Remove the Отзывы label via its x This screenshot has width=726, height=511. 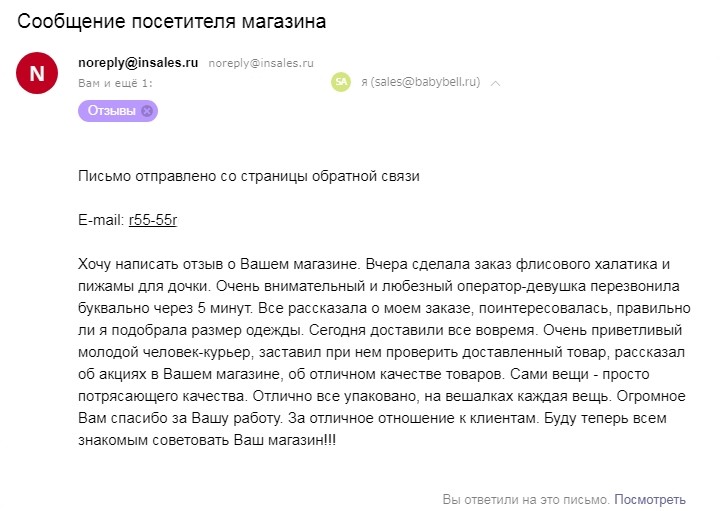[147, 111]
